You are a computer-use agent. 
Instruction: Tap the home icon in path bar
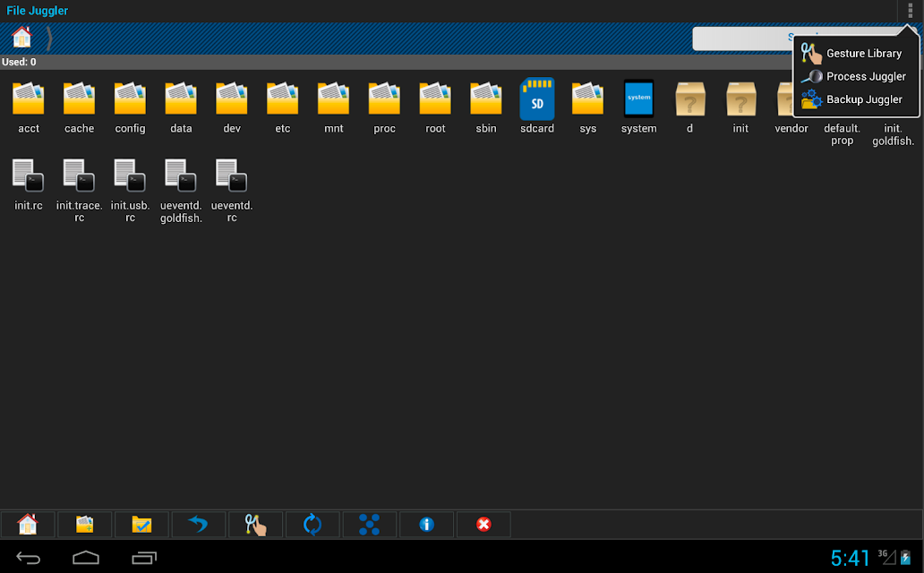tap(21, 38)
